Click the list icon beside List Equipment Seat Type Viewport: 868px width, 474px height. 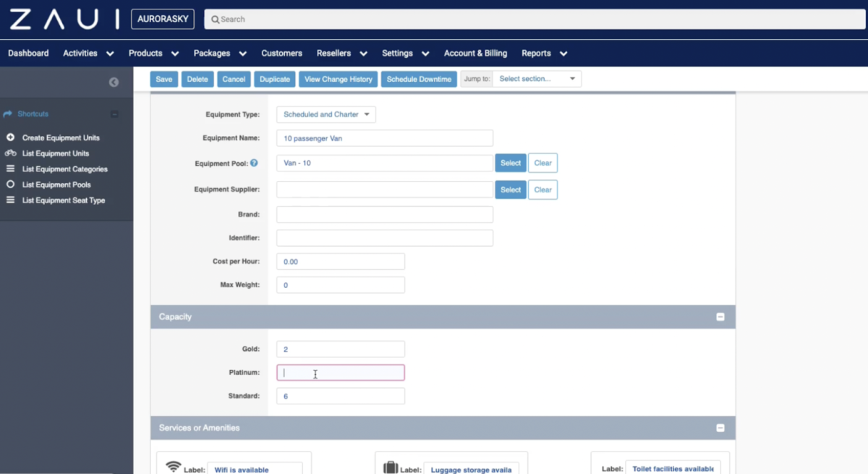point(10,200)
